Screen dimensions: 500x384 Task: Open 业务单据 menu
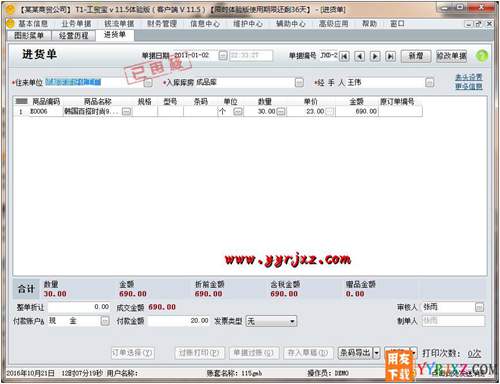click(76, 24)
